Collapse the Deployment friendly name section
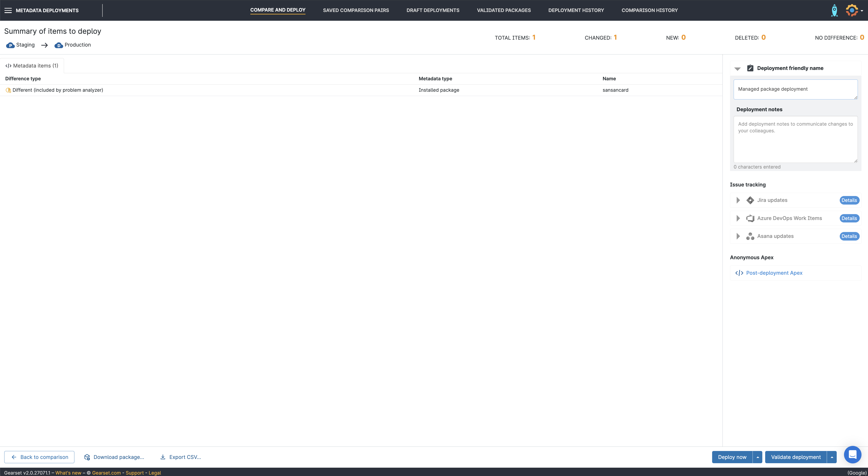The width and height of the screenshot is (868, 476). 738,69
